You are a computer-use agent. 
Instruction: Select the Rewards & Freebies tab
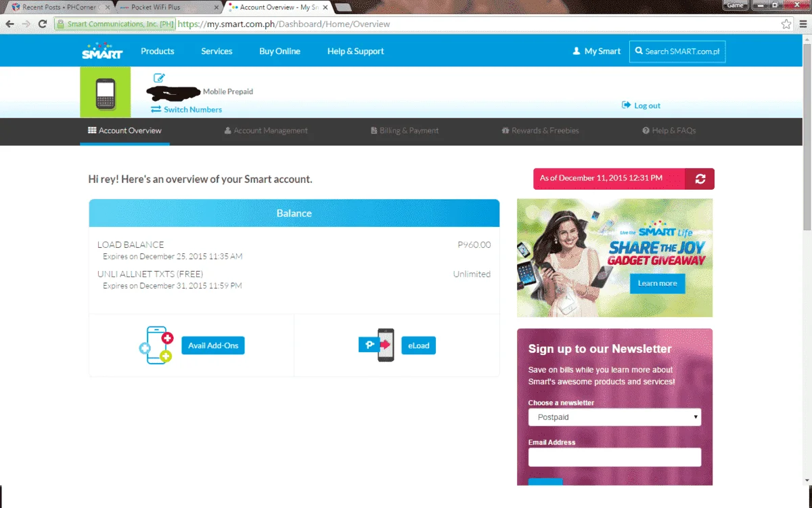tap(540, 131)
